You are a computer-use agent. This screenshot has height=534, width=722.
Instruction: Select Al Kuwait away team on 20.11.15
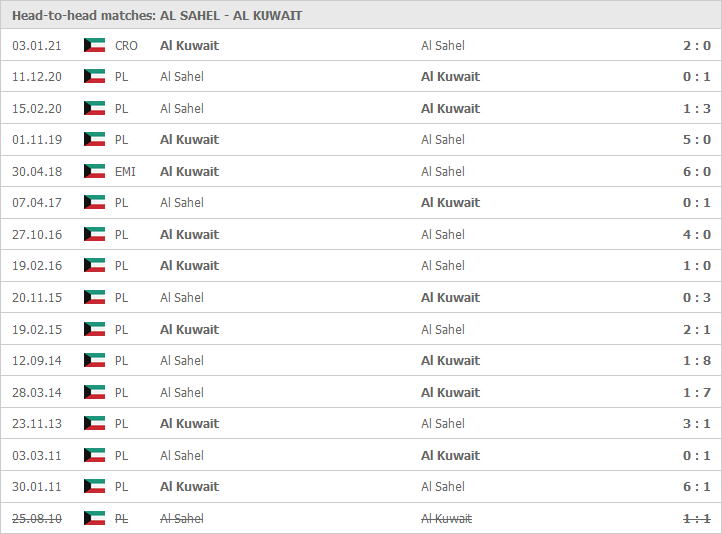pos(450,297)
